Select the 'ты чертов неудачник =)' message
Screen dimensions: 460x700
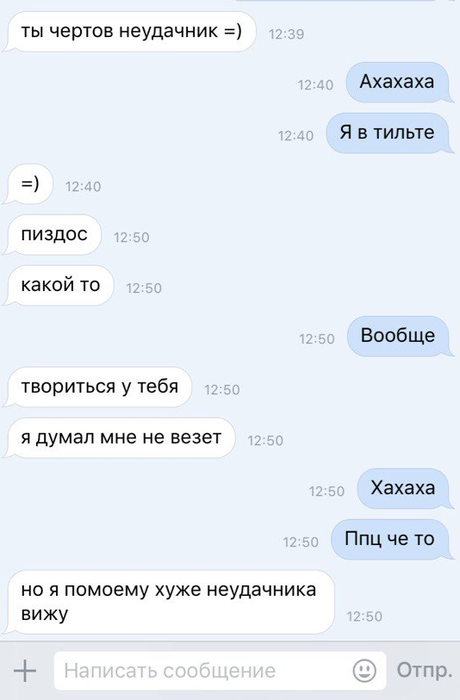(130, 32)
